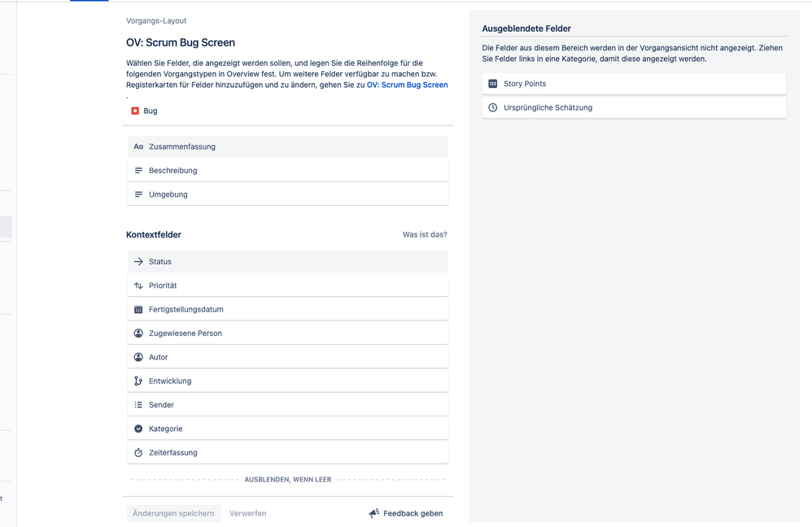Click the Status arrow icon
Viewport: 812px width, 527px height.
click(x=138, y=262)
